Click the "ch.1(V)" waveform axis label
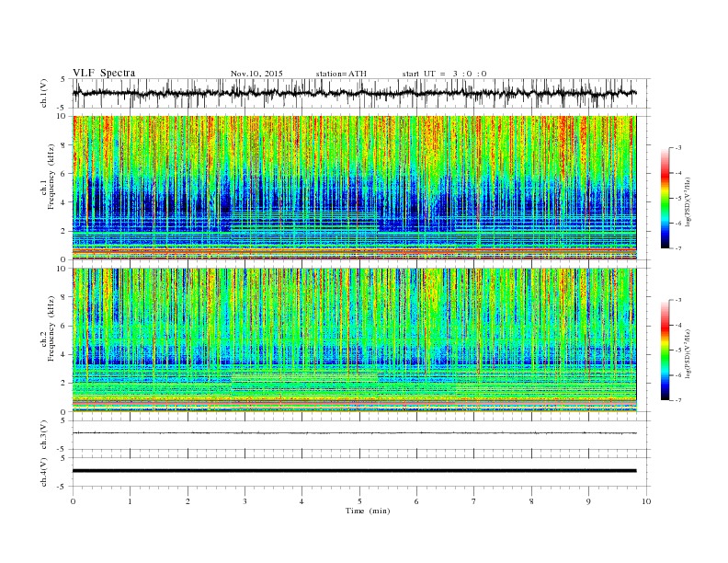The width and height of the screenshot is (728, 563). tap(44, 93)
